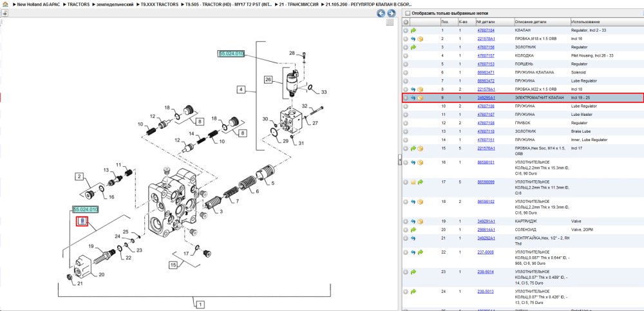The width and height of the screenshot is (644, 311).
Task: Click blue arrow icon for row 21 КОНТРГАЙКА
Action: tap(413, 238)
